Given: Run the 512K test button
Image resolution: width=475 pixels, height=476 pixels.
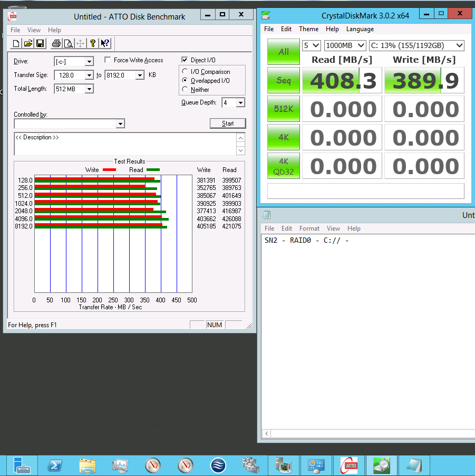Looking at the screenshot, I should pyautogui.click(x=283, y=109).
